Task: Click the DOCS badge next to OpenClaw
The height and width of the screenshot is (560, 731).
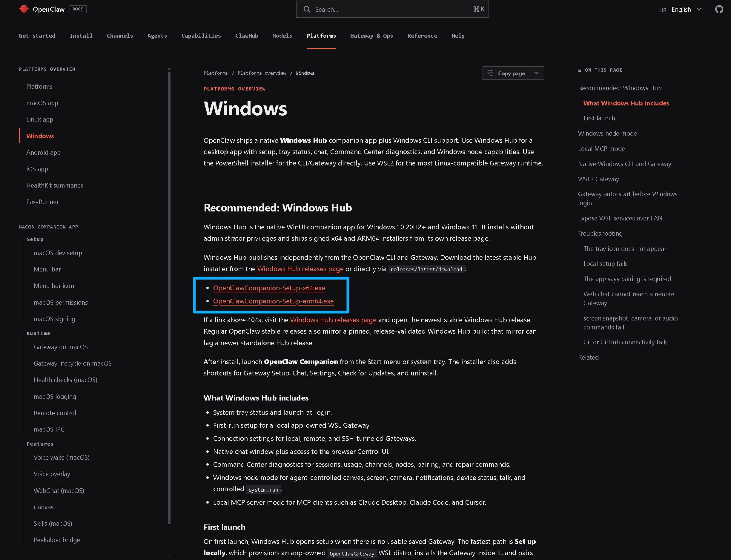Action: pos(78,9)
